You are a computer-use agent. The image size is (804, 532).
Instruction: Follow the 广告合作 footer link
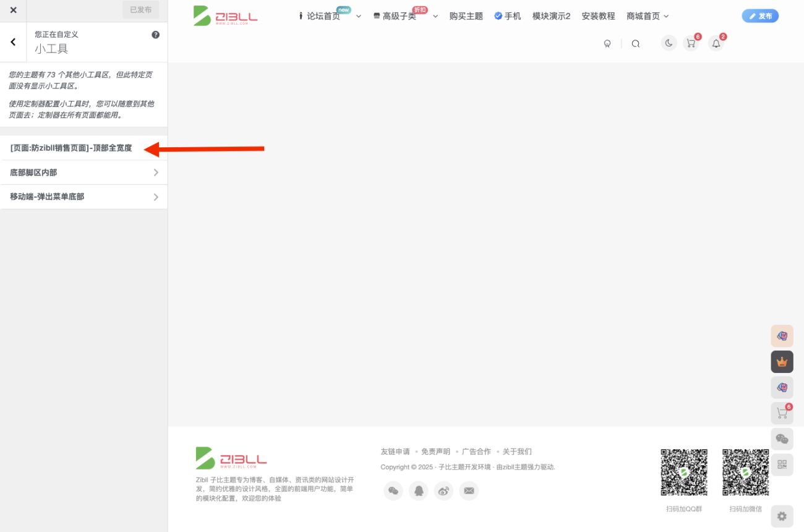(x=476, y=452)
